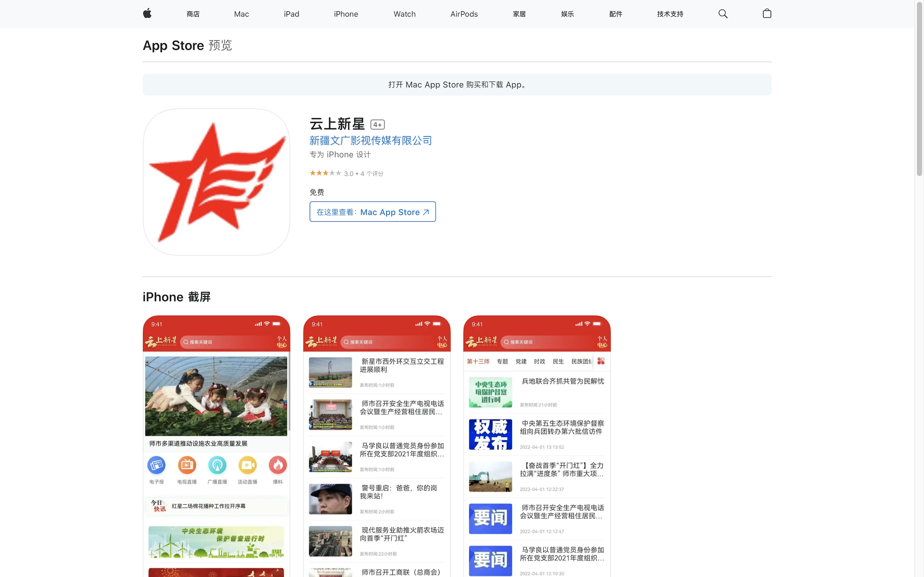Open the search magnifier icon
Screen dimensions: 924x577
(722, 14)
